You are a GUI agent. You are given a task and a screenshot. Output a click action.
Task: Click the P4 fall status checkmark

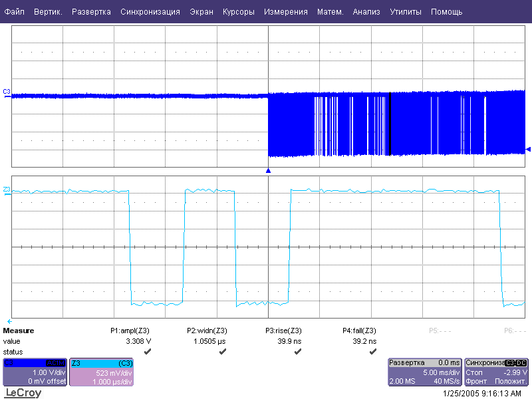(373, 351)
